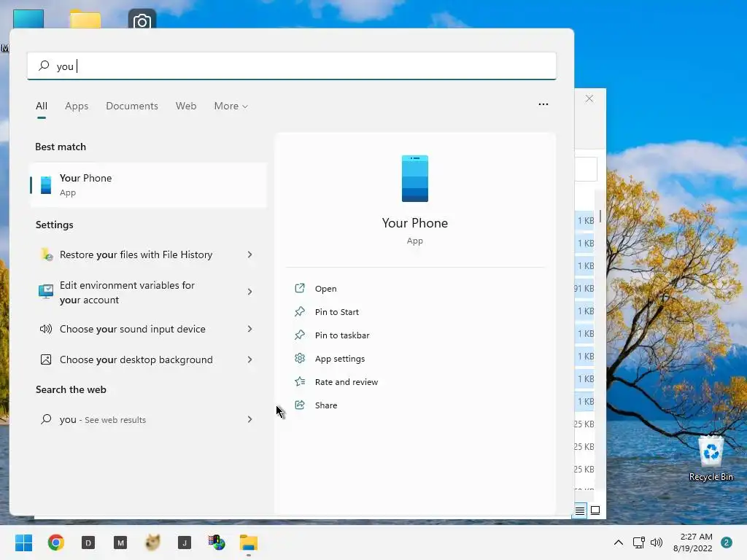Viewport: 747px width, 560px height.
Task: Click the sound input device speaker icon
Action: (46, 329)
